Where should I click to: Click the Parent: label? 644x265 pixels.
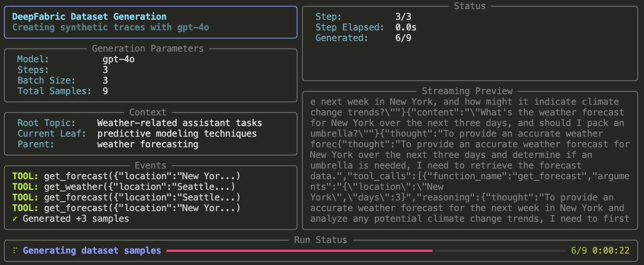click(x=36, y=144)
